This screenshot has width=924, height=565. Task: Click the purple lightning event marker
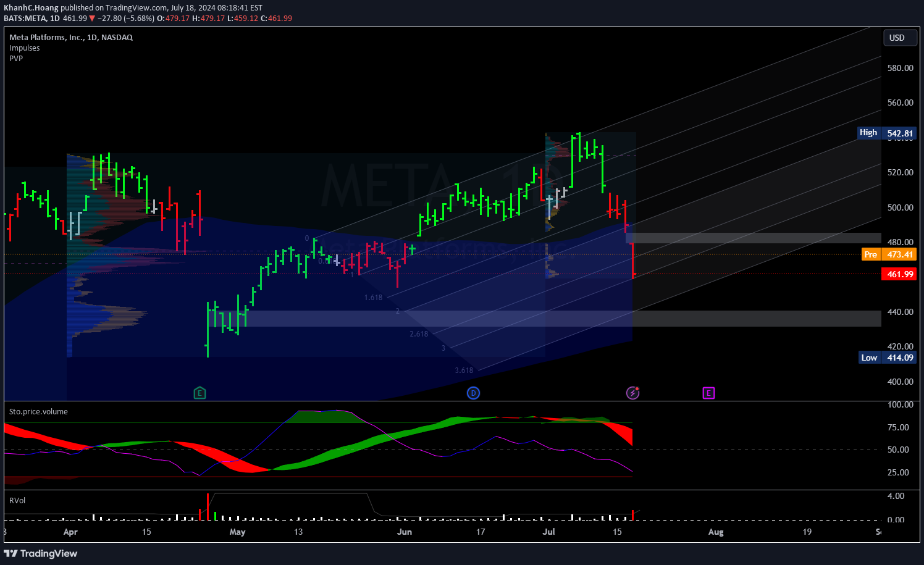[x=632, y=393]
